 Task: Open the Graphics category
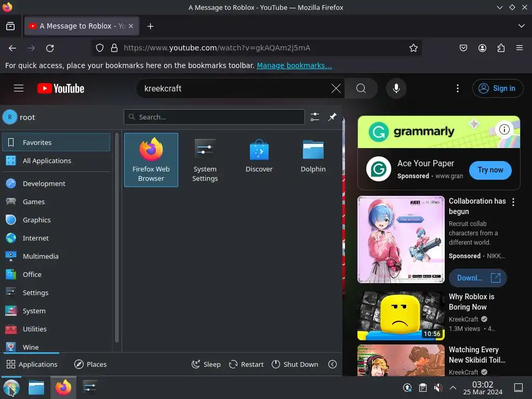pyautogui.click(x=56, y=220)
